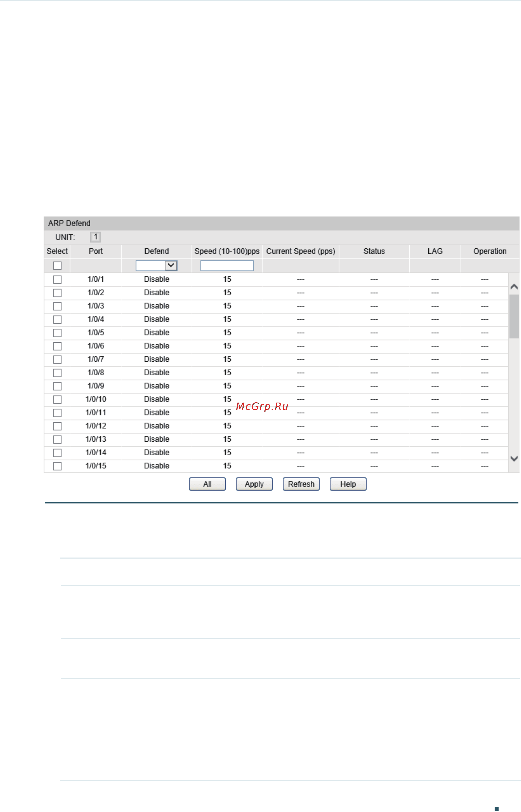The width and height of the screenshot is (521, 812).
Task: Check port 1/0/12 row checkbox
Action: (x=58, y=426)
